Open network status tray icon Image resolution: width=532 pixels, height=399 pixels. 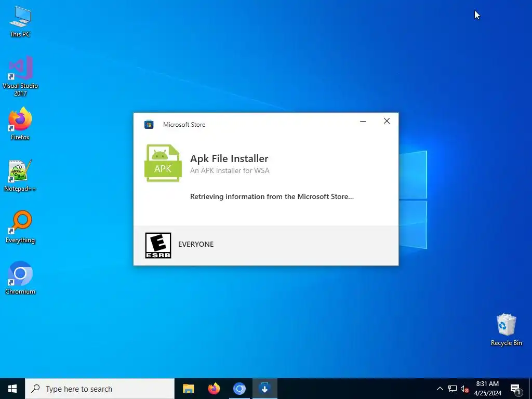click(x=453, y=389)
